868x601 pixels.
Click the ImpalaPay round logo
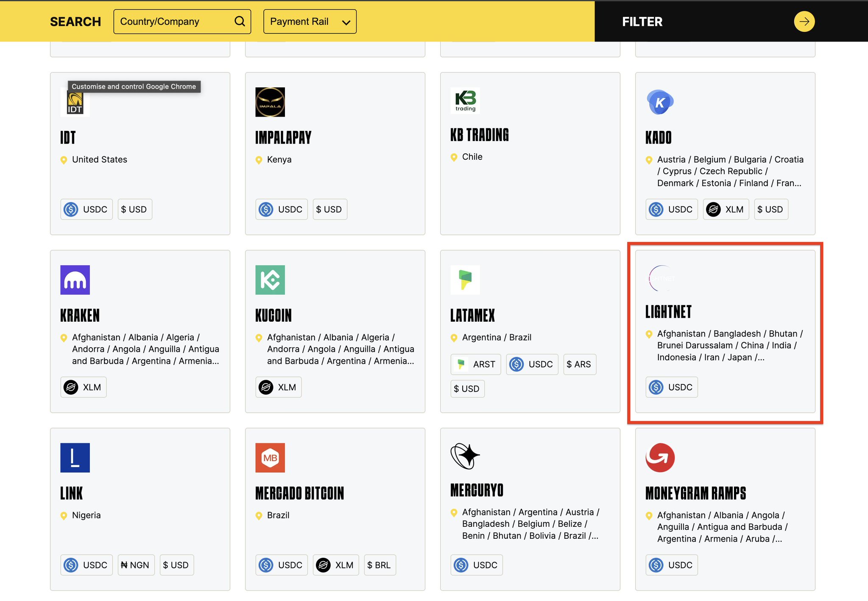tap(270, 102)
